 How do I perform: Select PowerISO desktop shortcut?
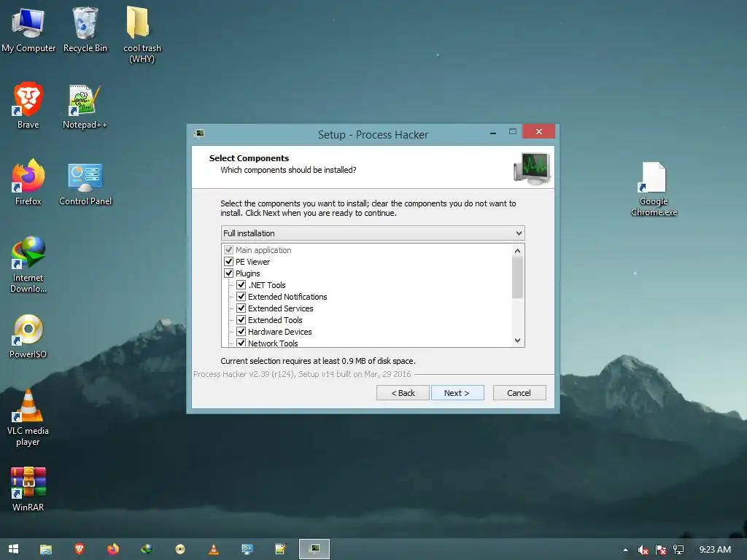tap(28, 336)
